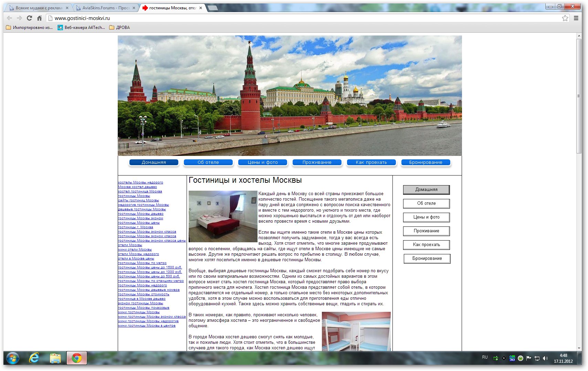588x371 pixels.
Task: Go back using the browser back arrow
Action: (x=9, y=18)
